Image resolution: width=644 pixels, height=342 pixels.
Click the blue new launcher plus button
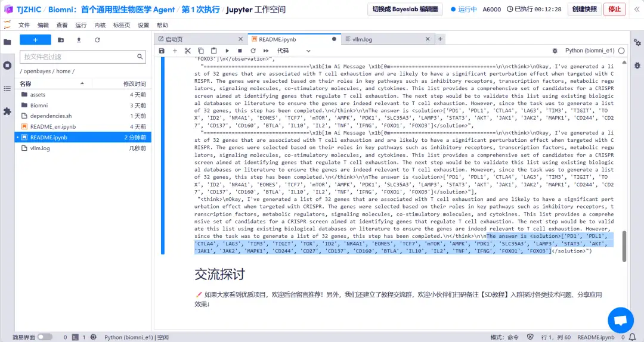35,40
